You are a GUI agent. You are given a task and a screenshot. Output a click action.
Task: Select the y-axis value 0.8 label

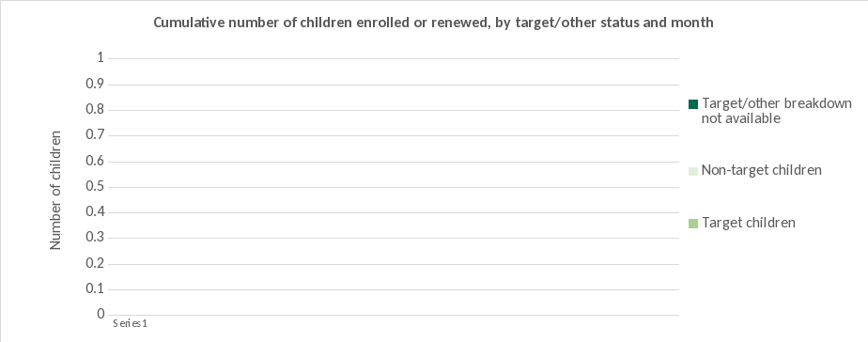point(94,109)
